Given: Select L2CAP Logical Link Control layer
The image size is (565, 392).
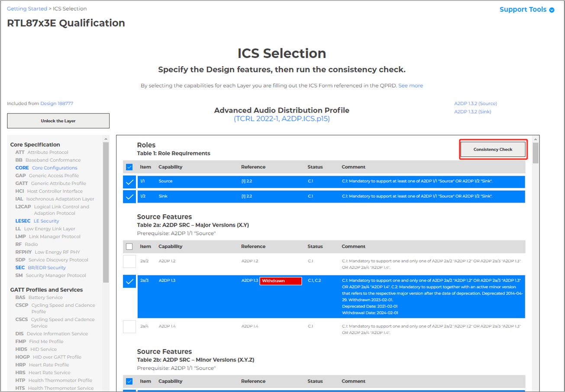Looking at the screenshot, I should [52, 210].
